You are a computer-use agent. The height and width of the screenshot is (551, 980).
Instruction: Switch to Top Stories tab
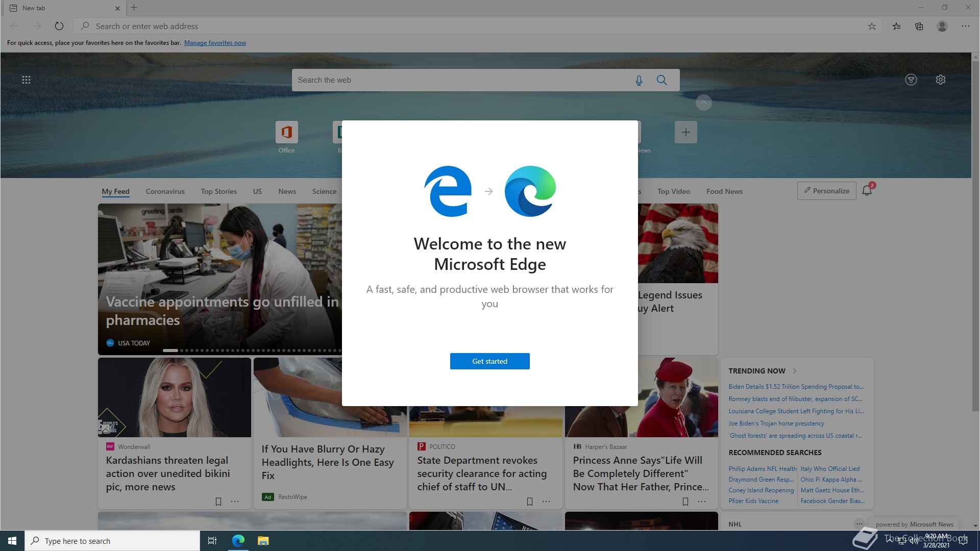218,191
